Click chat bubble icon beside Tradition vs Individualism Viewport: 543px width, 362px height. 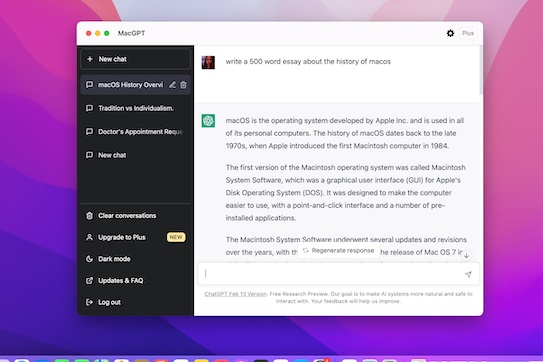[89, 108]
